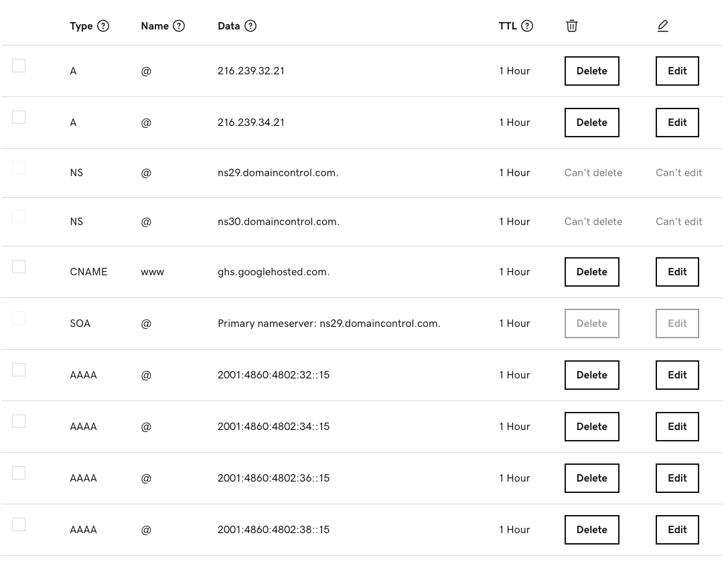Delete the A record 216.239.34.21
The image size is (728, 574).
591,123
